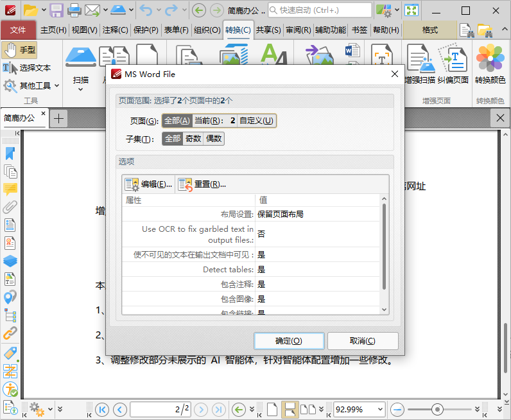Switch to Home (主页(H)) tab
Viewport: 511px width, 420px height.
coord(53,30)
